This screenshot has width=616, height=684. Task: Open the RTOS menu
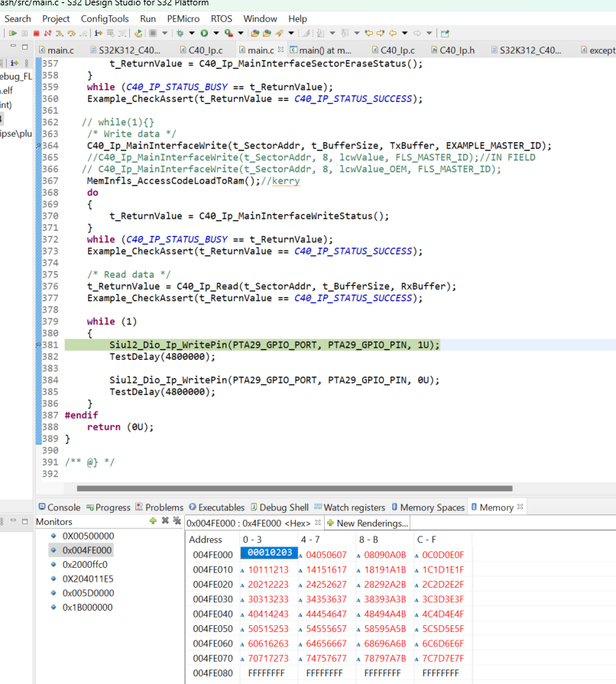[x=222, y=19]
